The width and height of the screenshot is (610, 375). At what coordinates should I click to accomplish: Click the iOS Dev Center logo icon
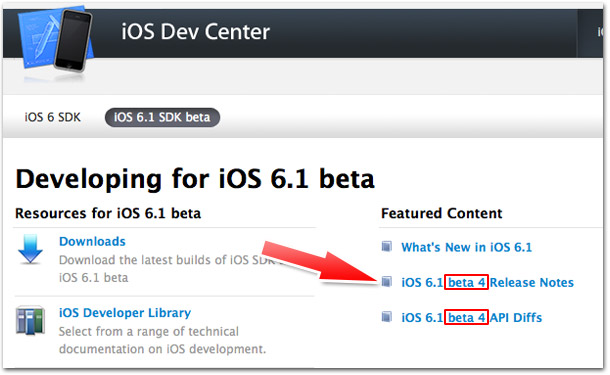point(56,39)
